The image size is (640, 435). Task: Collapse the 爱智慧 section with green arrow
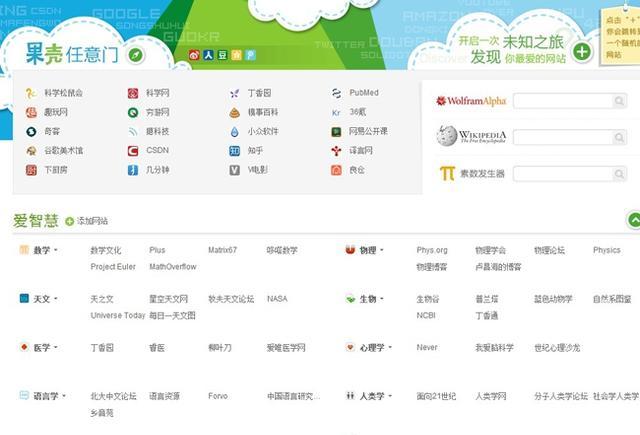coord(634,220)
